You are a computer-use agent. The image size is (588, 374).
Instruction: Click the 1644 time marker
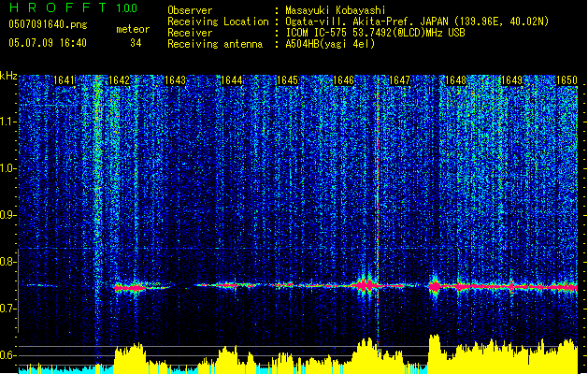coord(232,80)
